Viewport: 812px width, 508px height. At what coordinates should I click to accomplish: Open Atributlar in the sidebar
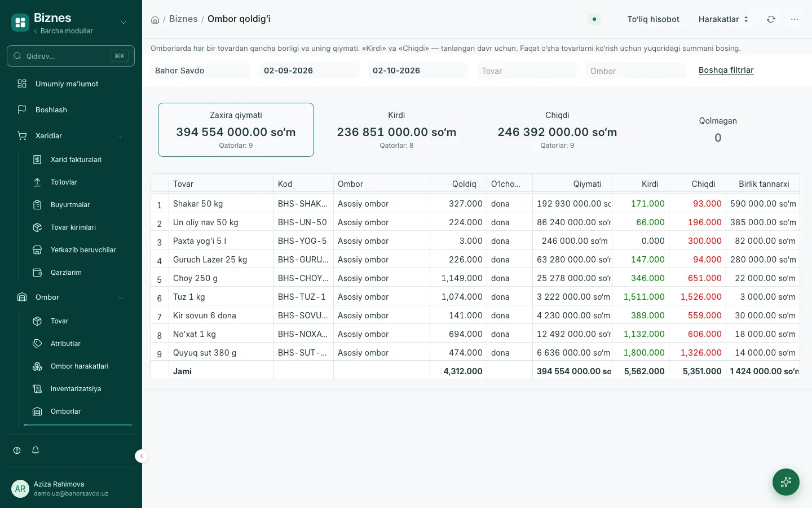76,344
